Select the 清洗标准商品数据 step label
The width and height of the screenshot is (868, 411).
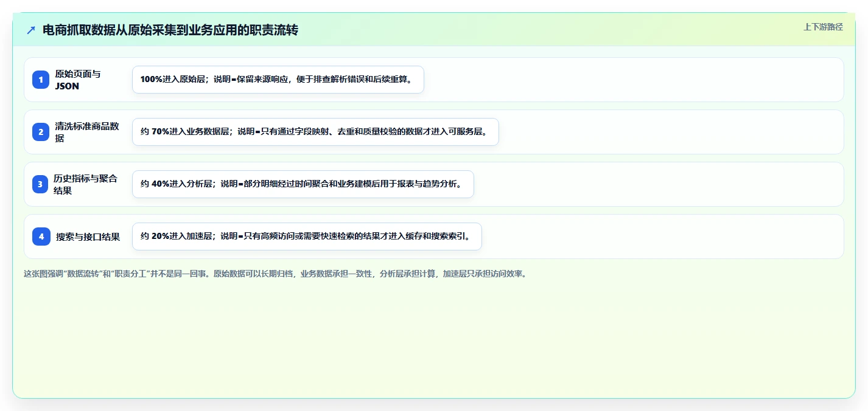click(87, 132)
